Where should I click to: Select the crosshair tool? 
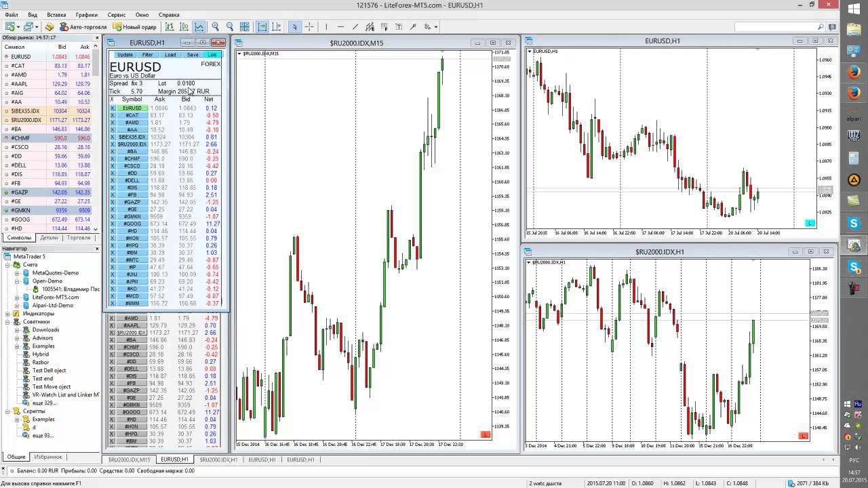[x=309, y=26]
